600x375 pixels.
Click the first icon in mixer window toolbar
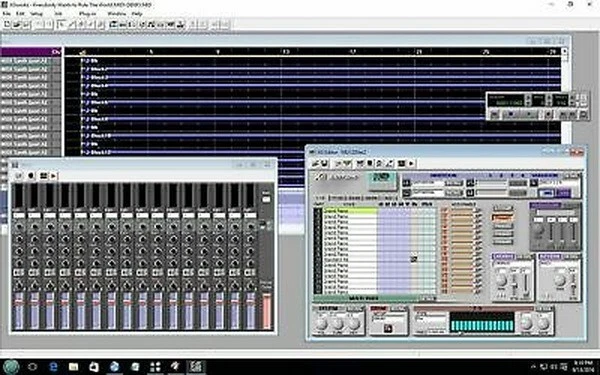point(18,176)
